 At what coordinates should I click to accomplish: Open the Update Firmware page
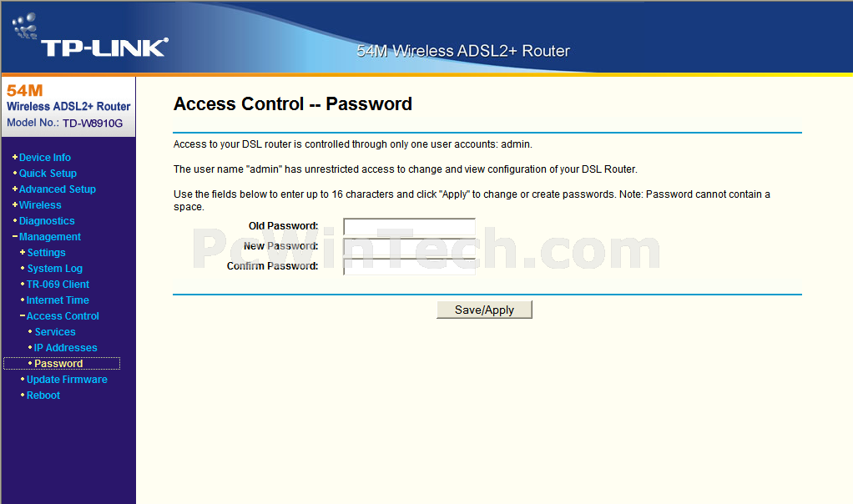tap(67, 380)
